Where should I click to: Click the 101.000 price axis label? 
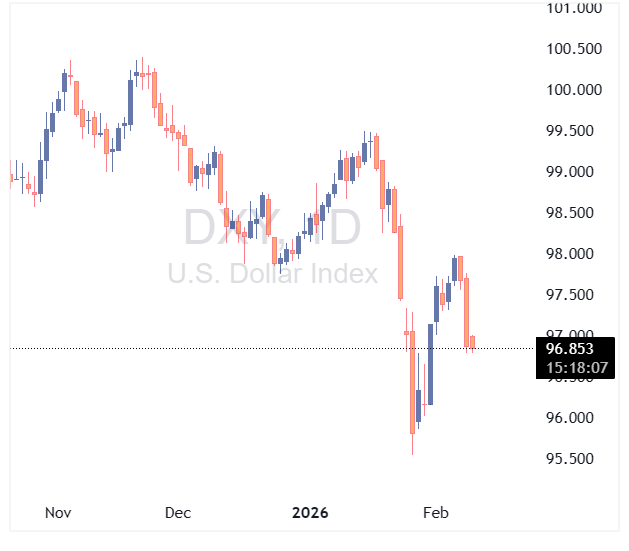pos(574,8)
